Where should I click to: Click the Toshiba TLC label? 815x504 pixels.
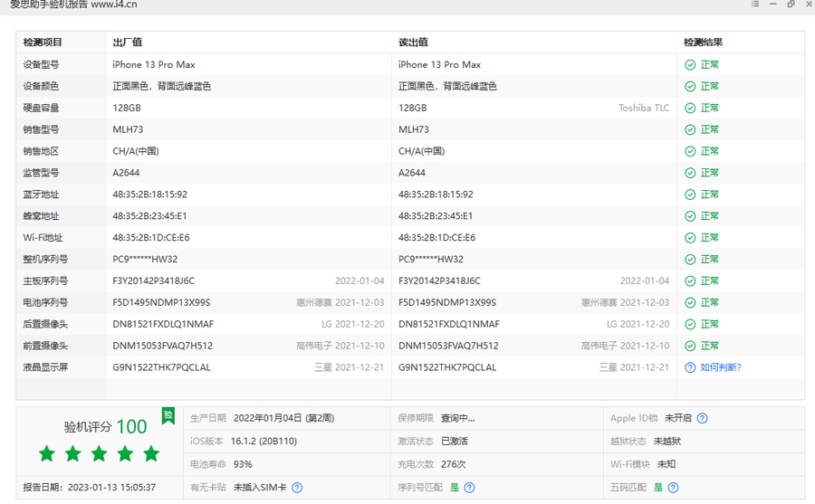tap(644, 108)
